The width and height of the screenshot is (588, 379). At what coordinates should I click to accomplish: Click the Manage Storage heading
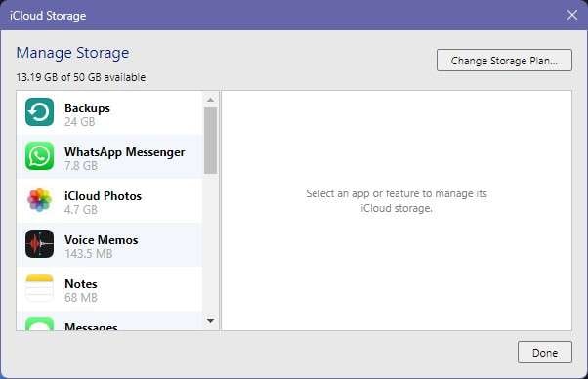[72, 53]
